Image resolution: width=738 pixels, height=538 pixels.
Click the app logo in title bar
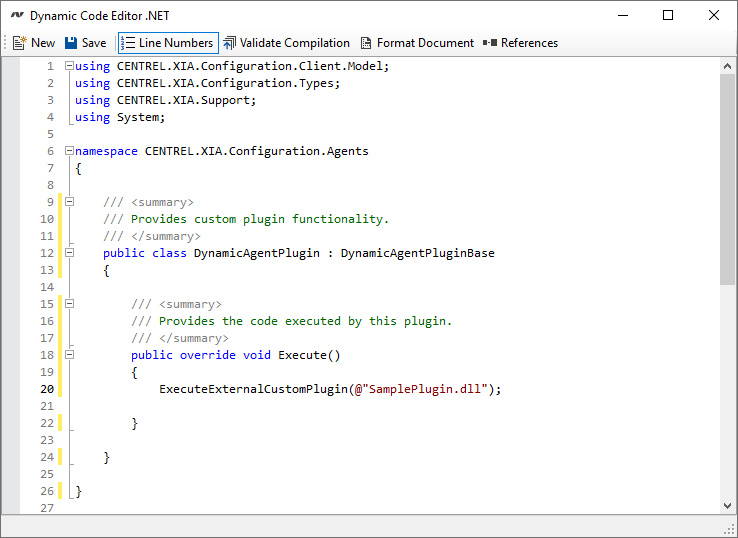17,16
